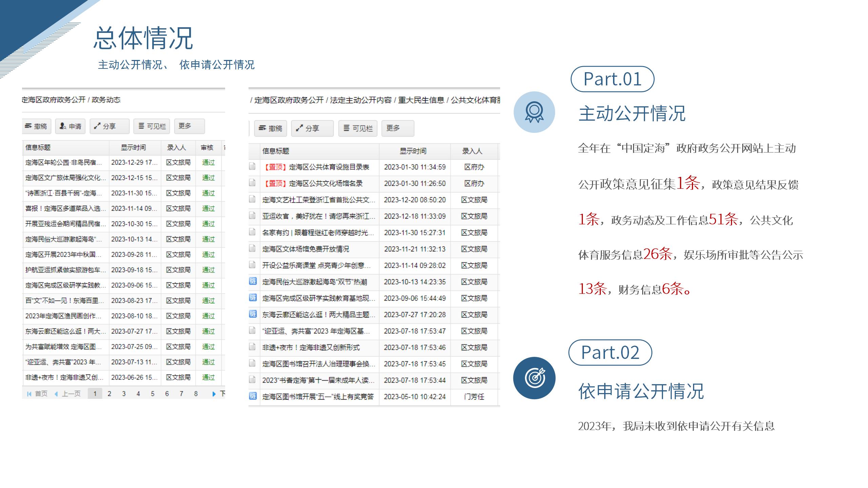
Task: Click the award ribbon icon beside Part.01
Action: tap(534, 112)
